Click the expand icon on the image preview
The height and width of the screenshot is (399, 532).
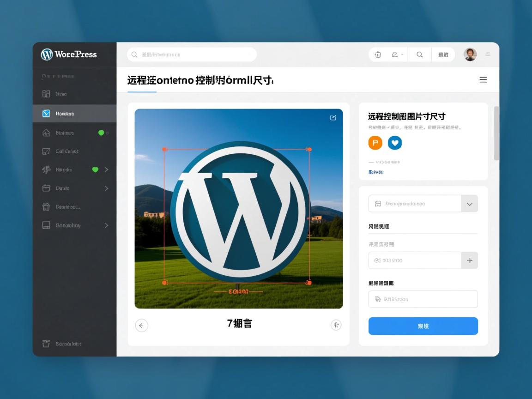tap(333, 118)
